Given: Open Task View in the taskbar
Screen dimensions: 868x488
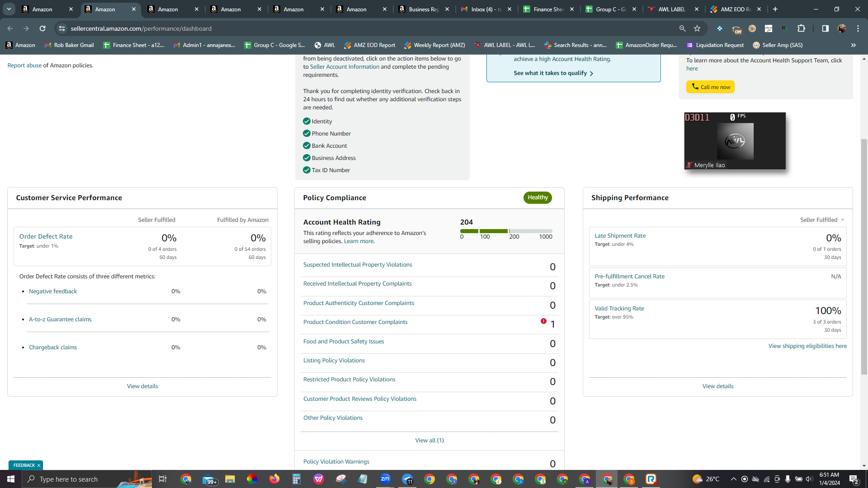Looking at the screenshot, I should [x=163, y=479].
